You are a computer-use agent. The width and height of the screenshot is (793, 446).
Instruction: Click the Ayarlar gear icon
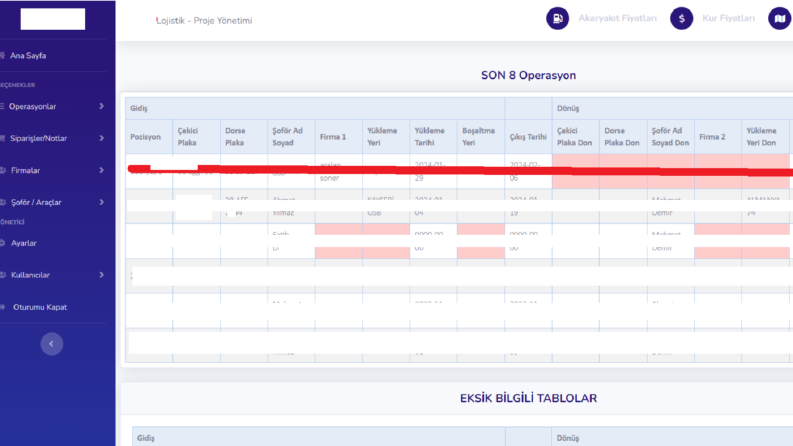pyautogui.click(x=3, y=243)
